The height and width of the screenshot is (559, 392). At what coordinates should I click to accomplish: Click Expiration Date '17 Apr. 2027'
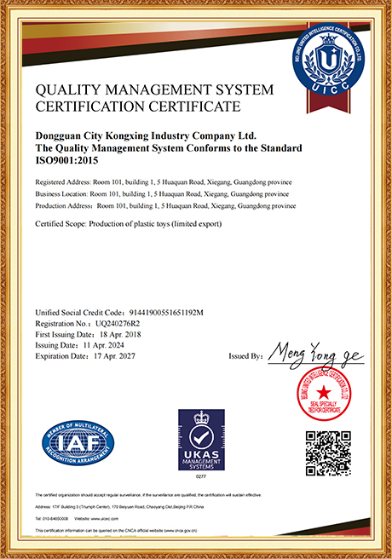click(114, 356)
